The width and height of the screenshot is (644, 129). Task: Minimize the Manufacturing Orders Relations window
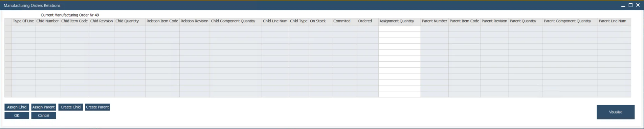[623, 5]
